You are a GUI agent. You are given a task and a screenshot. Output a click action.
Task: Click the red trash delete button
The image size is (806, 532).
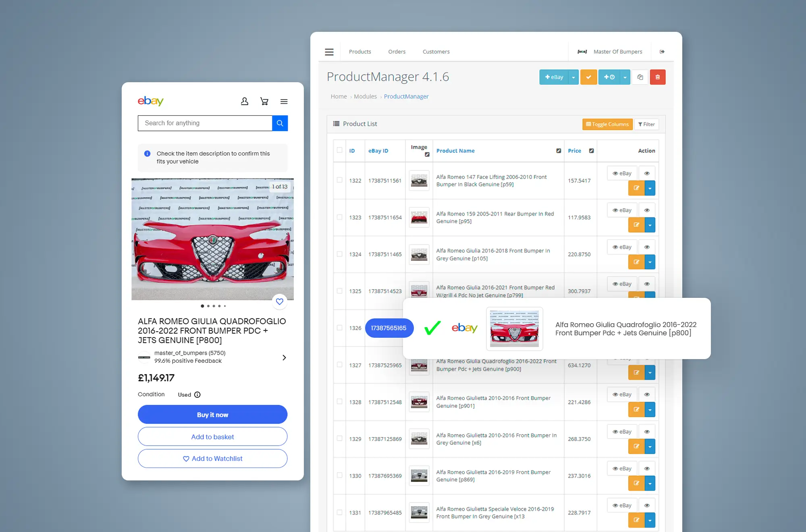tap(658, 77)
